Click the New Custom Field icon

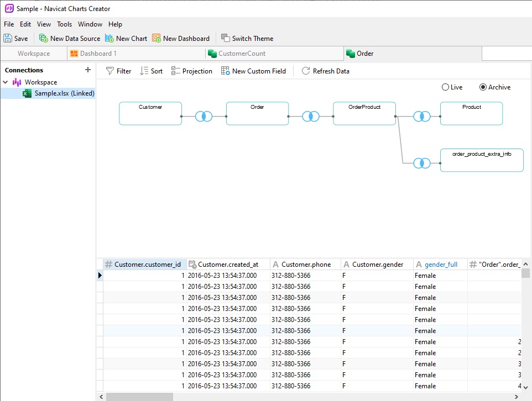click(226, 71)
